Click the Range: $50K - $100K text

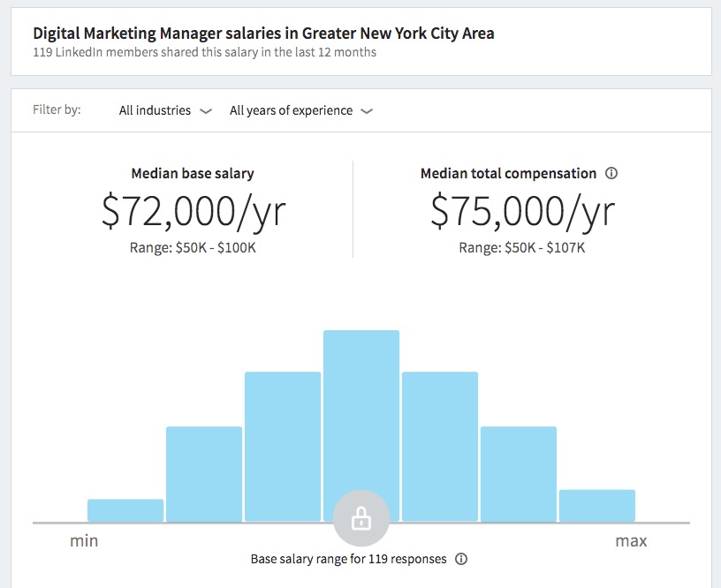coord(193,248)
